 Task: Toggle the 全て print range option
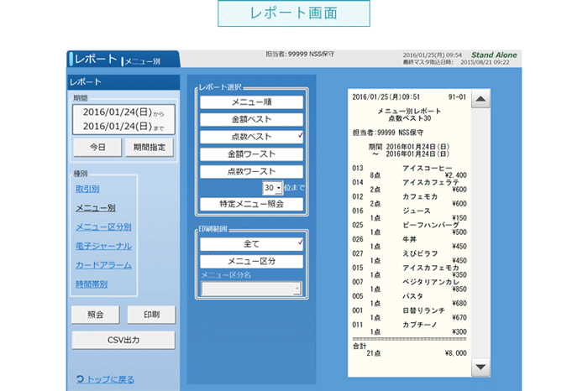pyautogui.click(x=251, y=244)
